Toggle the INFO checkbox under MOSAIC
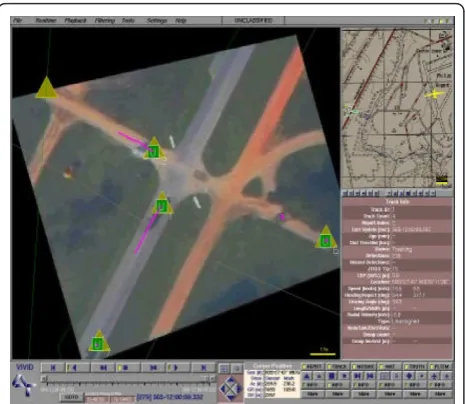 click(355, 385)
